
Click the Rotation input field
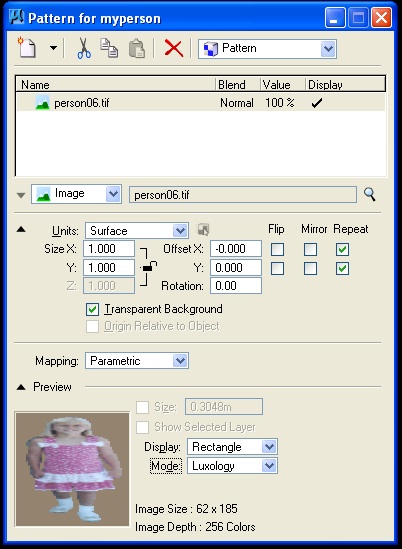[236, 286]
